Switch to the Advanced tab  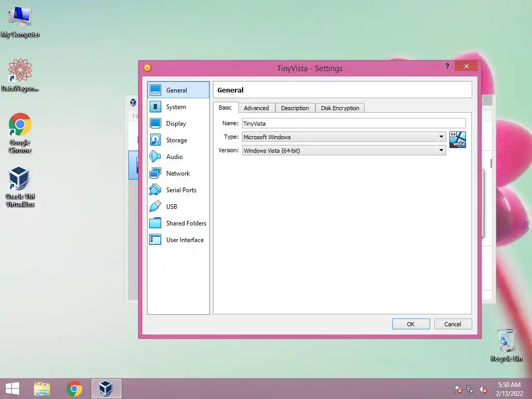coord(257,108)
